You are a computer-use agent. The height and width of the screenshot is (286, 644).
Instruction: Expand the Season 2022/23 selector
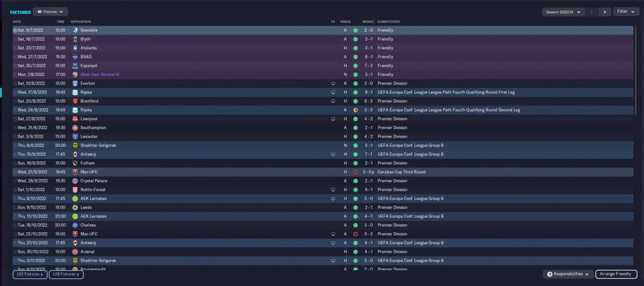pos(563,12)
